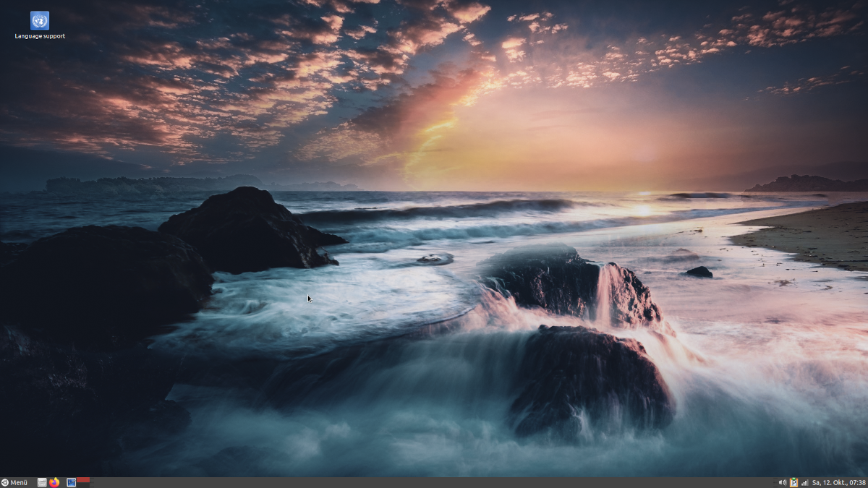The height and width of the screenshot is (488, 868).
Task: Open the volume speaker icon in the tray
Action: click(x=783, y=482)
